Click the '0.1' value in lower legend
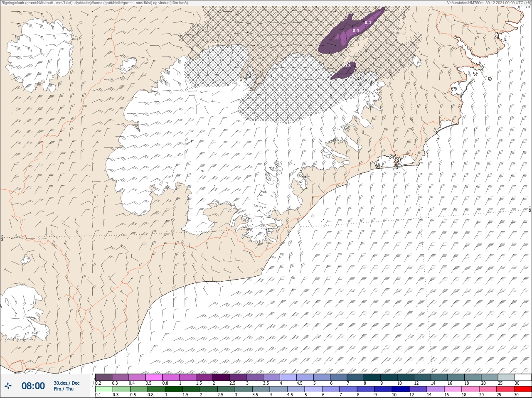 click(98, 395)
